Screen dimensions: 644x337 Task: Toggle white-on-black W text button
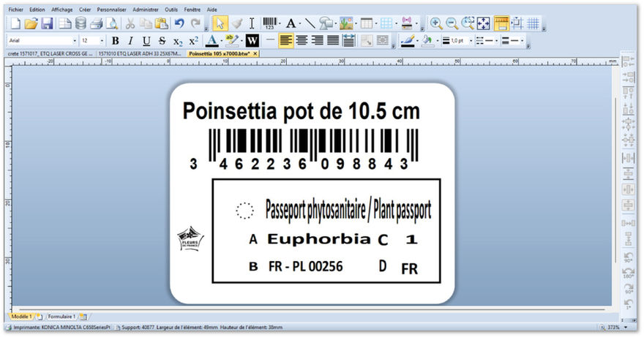[x=252, y=41]
